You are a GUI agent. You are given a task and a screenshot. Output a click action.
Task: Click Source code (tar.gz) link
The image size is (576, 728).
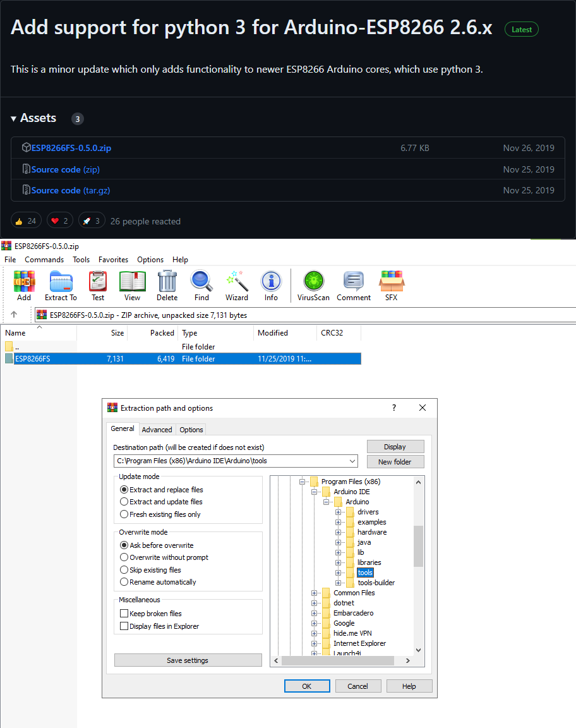(71, 190)
